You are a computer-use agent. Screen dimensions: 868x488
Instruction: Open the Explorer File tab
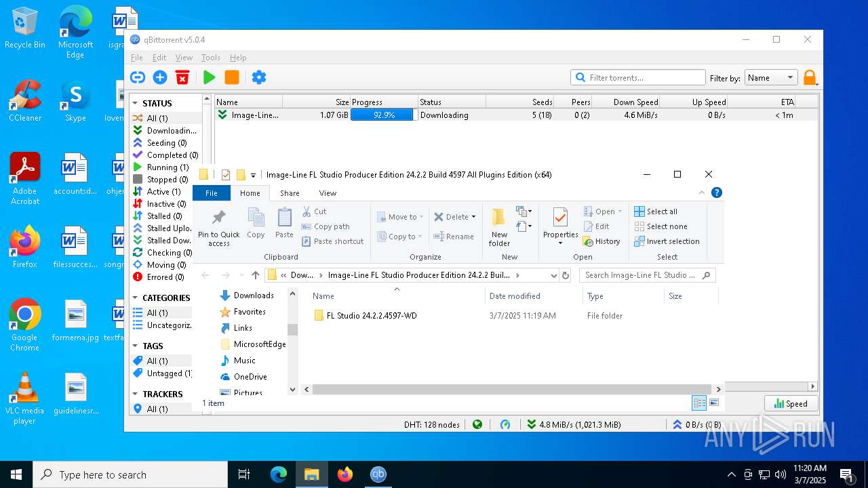point(212,193)
